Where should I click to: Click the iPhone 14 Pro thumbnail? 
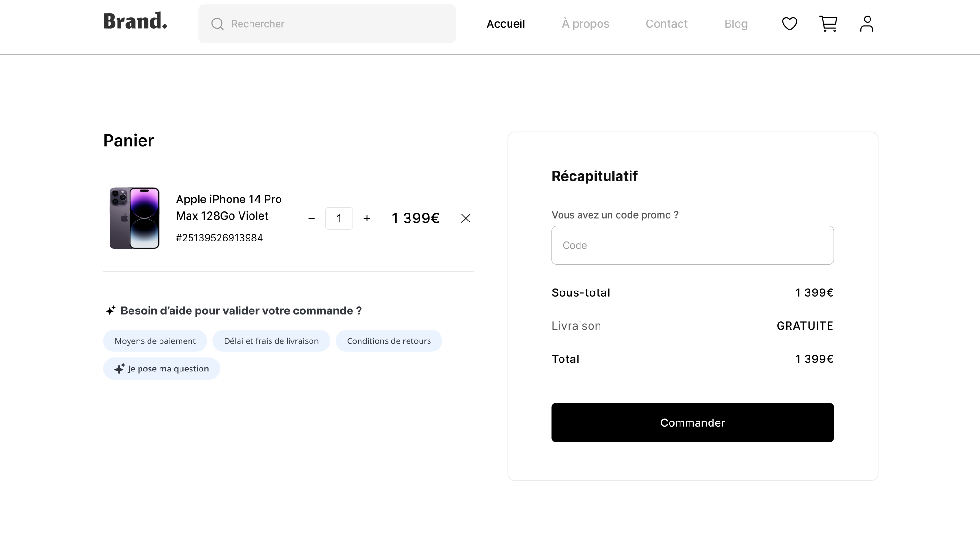coord(134,218)
